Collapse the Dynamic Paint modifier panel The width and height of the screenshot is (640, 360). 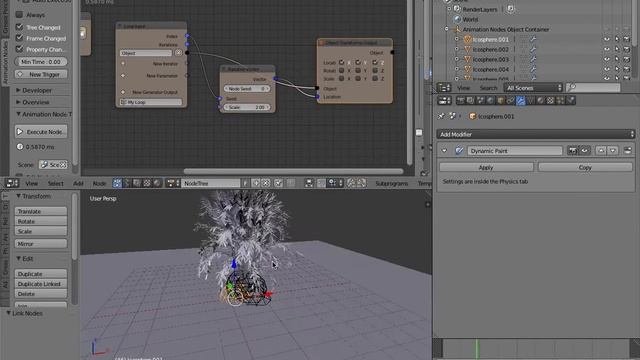pos(444,151)
